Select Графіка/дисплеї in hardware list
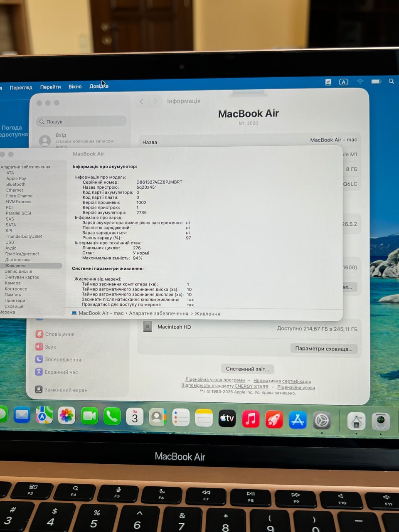The width and height of the screenshot is (399, 532). [x=22, y=254]
